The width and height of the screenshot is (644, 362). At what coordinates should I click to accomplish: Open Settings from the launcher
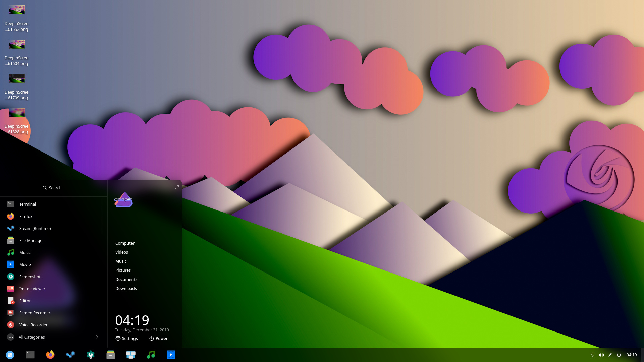[x=127, y=338]
